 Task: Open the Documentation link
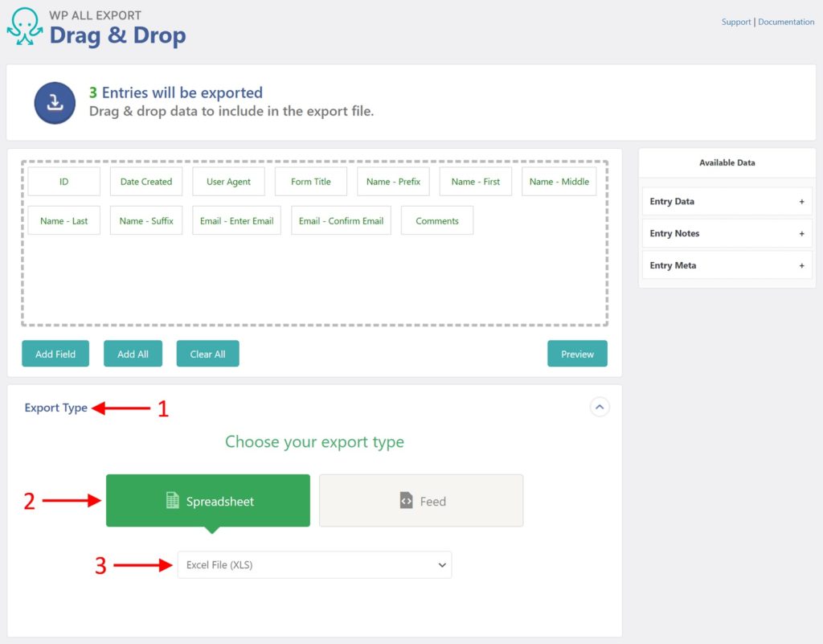tap(786, 22)
